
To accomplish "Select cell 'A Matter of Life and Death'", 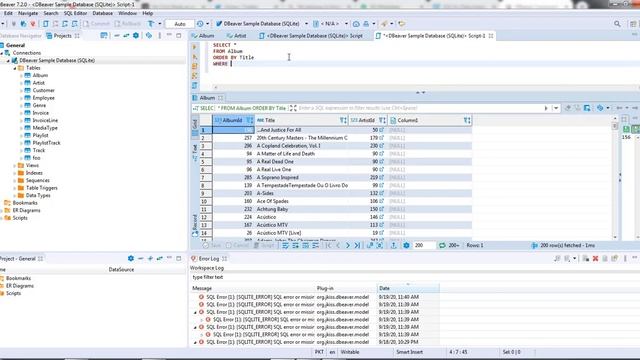I will pyautogui.click(x=301, y=154).
